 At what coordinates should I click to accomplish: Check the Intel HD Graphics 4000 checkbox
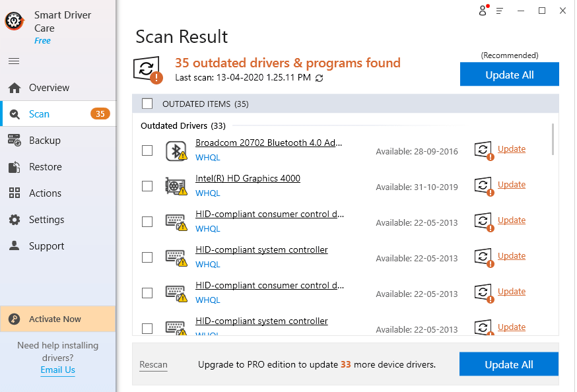click(147, 186)
